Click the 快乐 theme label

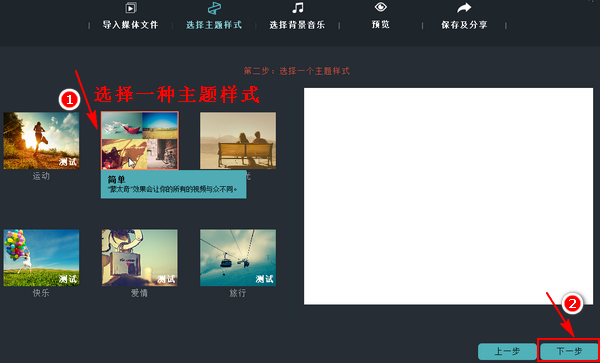41,293
